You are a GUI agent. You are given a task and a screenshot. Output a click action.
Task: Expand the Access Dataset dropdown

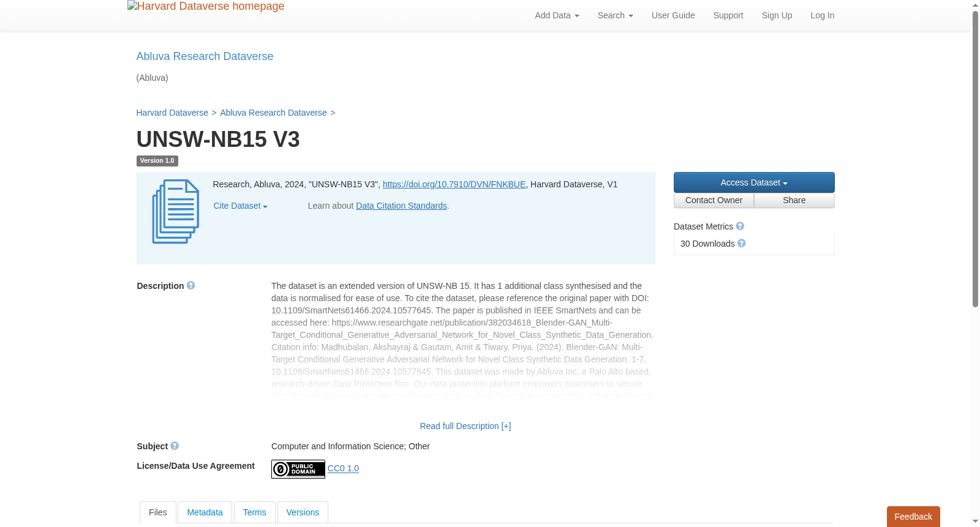tap(754, 182)
